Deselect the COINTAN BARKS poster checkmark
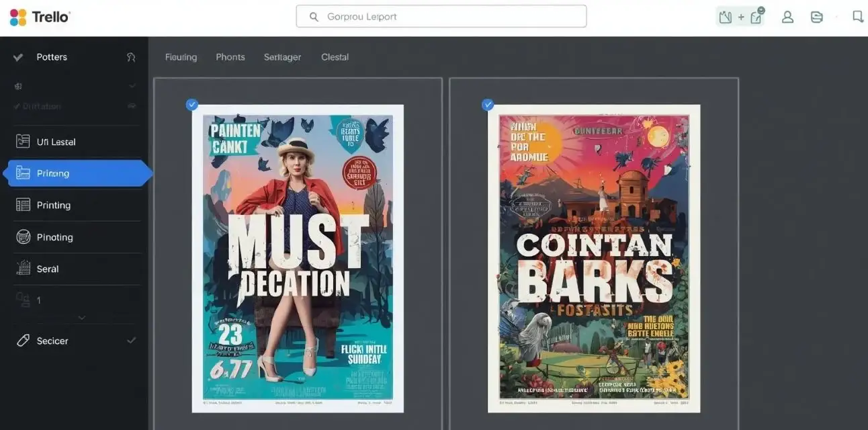 tap(488, 104)
